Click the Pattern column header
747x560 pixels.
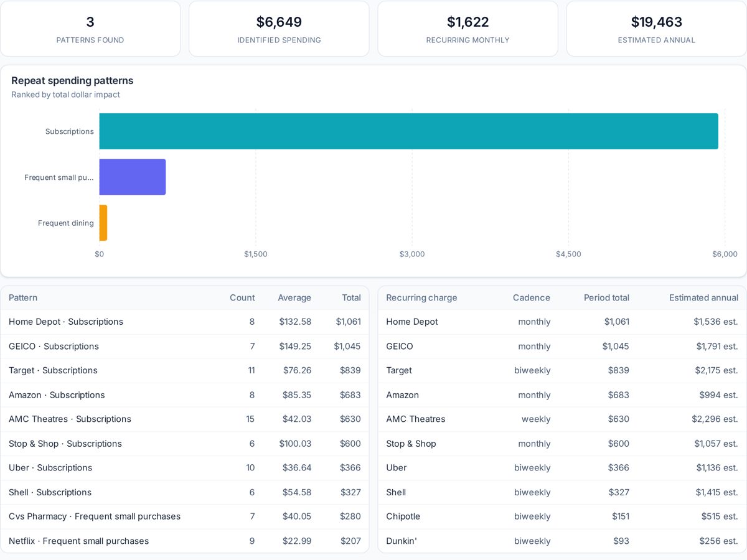tap(23, 297)
